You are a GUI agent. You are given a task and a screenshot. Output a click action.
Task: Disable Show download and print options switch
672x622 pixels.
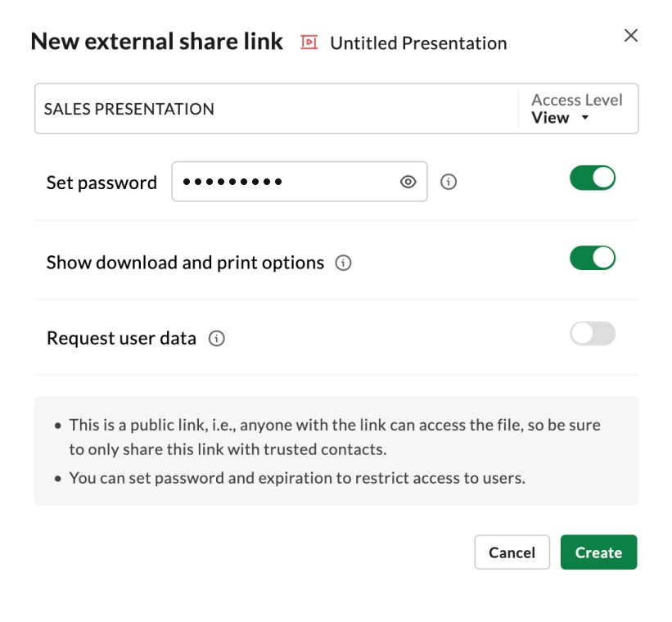pyautogui.click(x=592, y=258)
